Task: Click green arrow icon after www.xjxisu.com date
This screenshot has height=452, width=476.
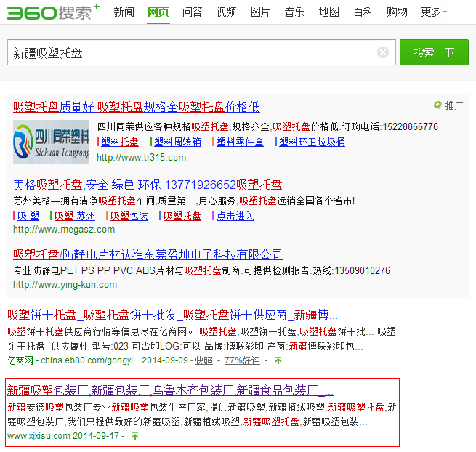Action: [x=134, y=436]
